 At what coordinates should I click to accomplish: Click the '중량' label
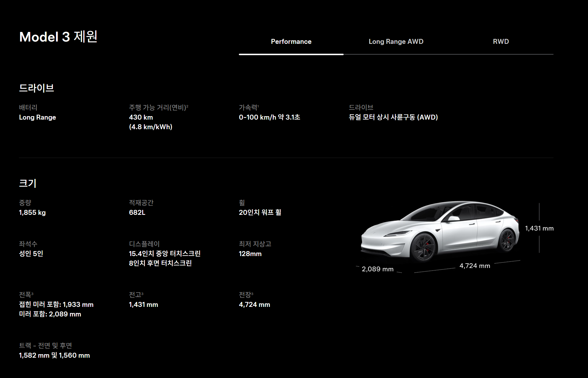click(x=25, y=203)
